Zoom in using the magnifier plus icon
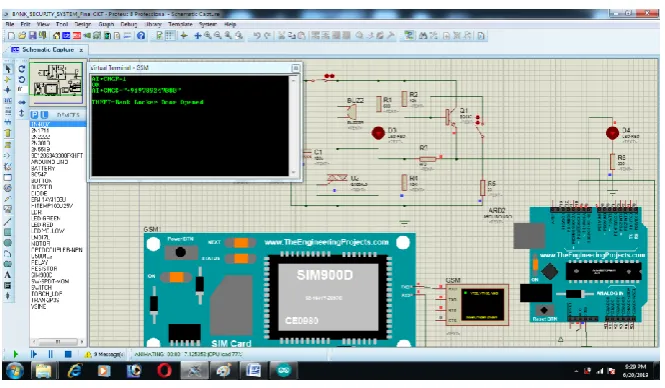665x388 pixels. [208, 36]
